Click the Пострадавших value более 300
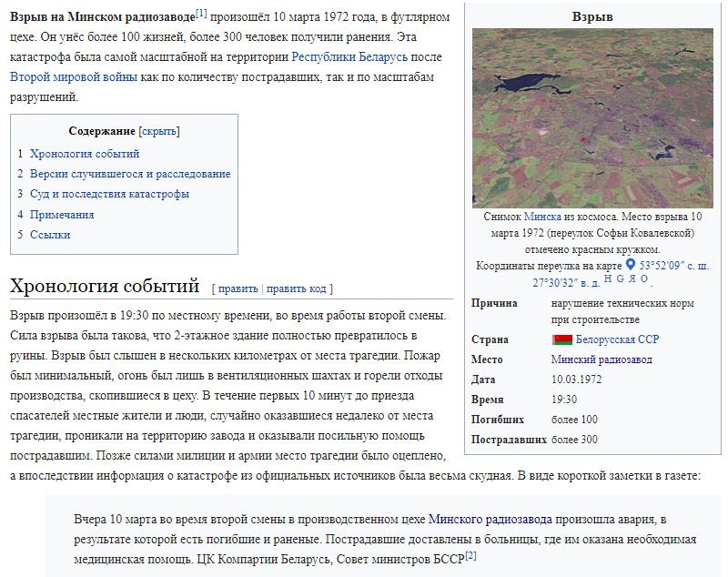 [x=574, y=440]
